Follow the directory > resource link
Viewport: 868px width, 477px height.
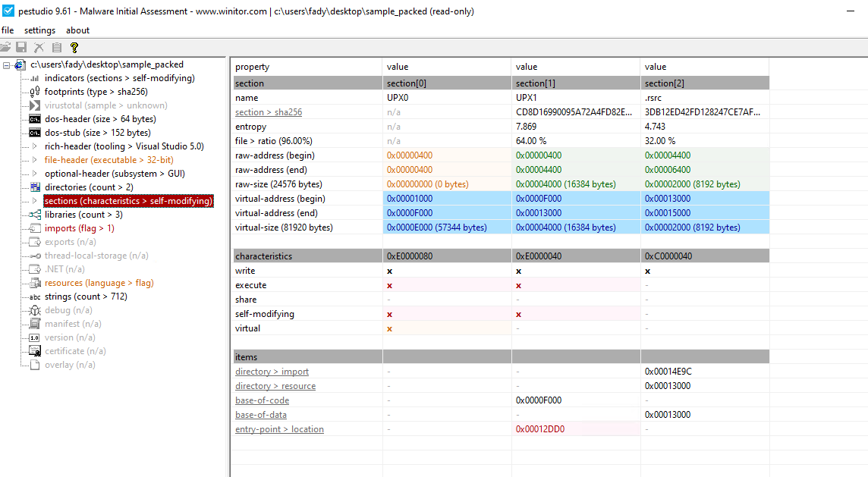click(x=275, y=386)
